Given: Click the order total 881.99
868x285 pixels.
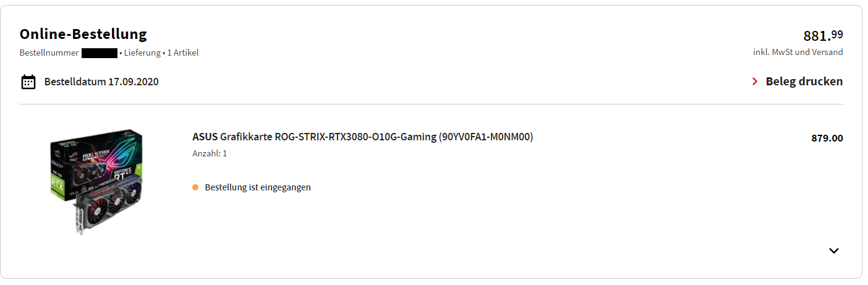Looking at the screenshot, I should tap(823, 35).
